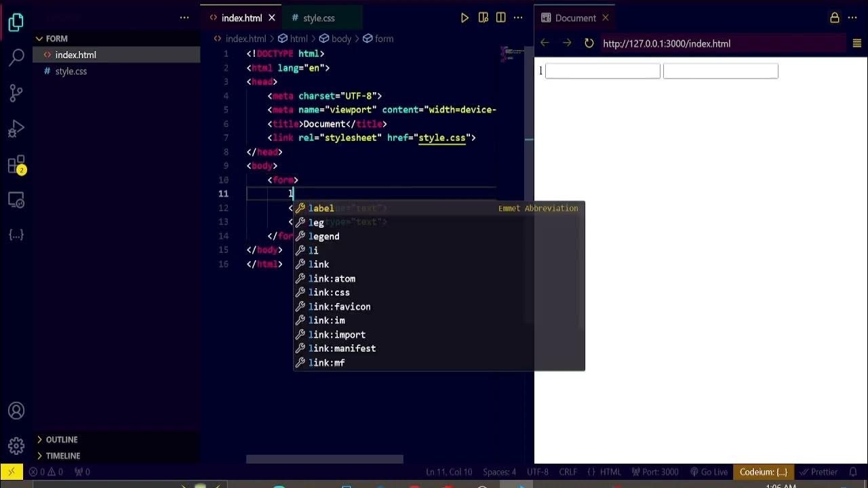Open the browser preview hamburger menu
Viewport: 868px width, 488px height.
[x=857, y=43]
